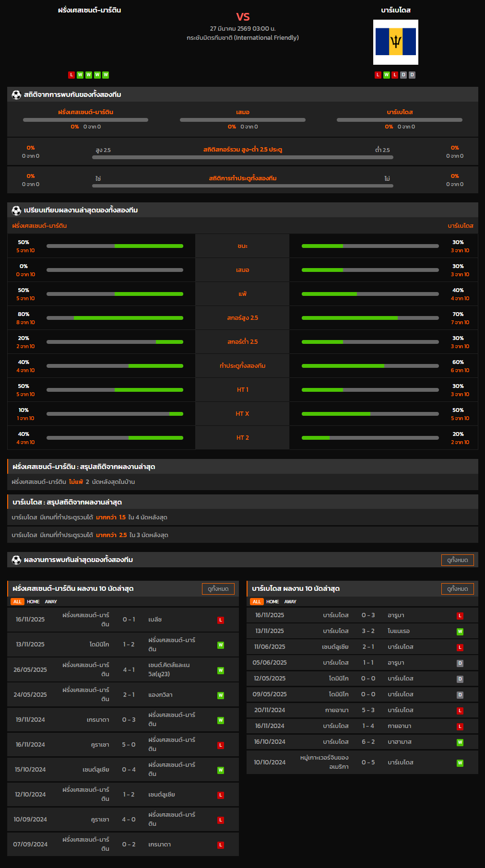Image resolution: width=485 pixels, height=868 pixels.
Task: Click soccer ball icon beside latest meetings header
Action: click(16, 560)
